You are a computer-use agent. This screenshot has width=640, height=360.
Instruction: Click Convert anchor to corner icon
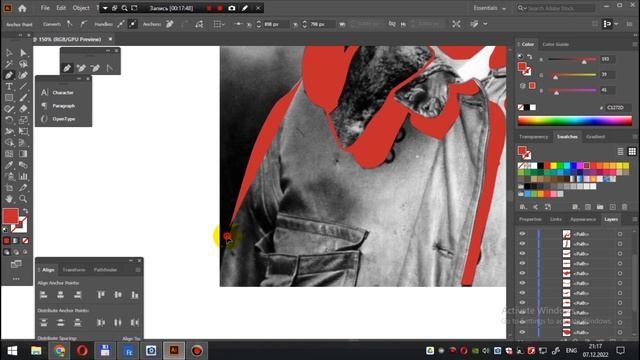click(x=70, y=24)
